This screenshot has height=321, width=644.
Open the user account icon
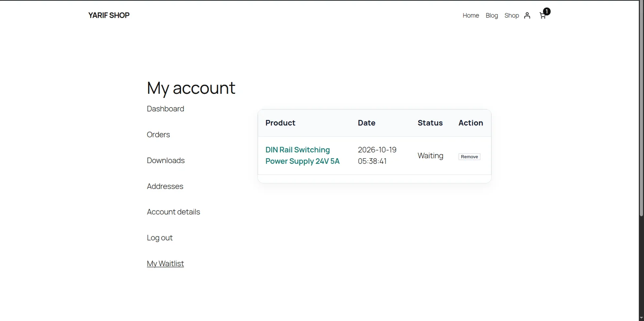tap(527, 15)
